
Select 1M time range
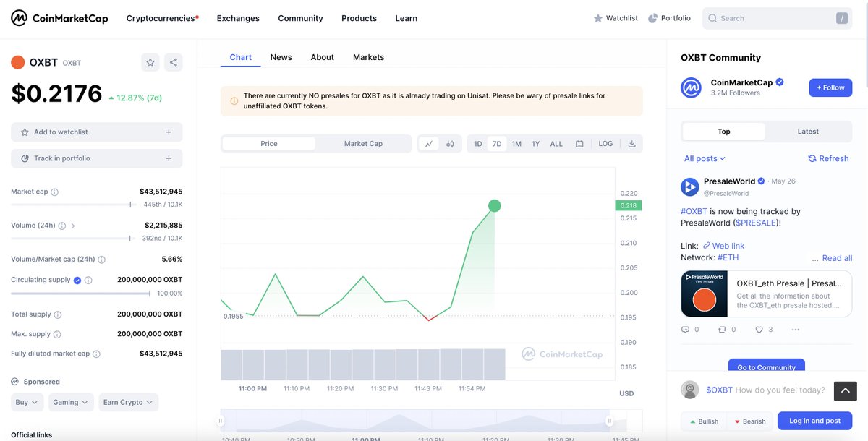[x=516, y=144]
